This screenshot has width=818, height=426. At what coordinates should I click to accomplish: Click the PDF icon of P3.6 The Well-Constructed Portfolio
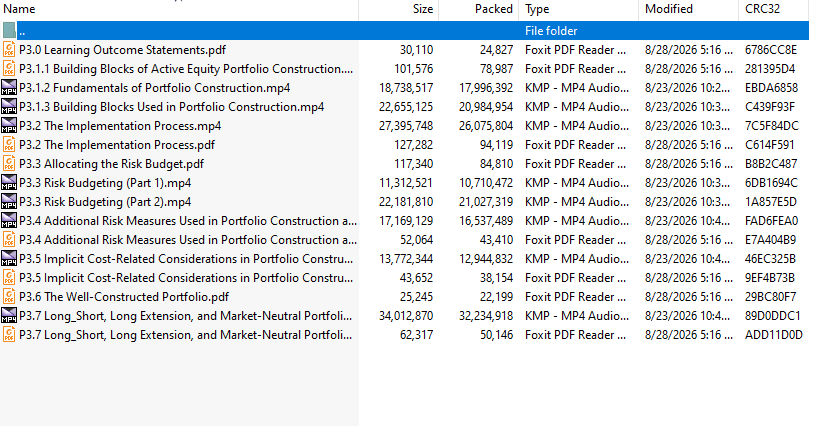click(9, 297)
